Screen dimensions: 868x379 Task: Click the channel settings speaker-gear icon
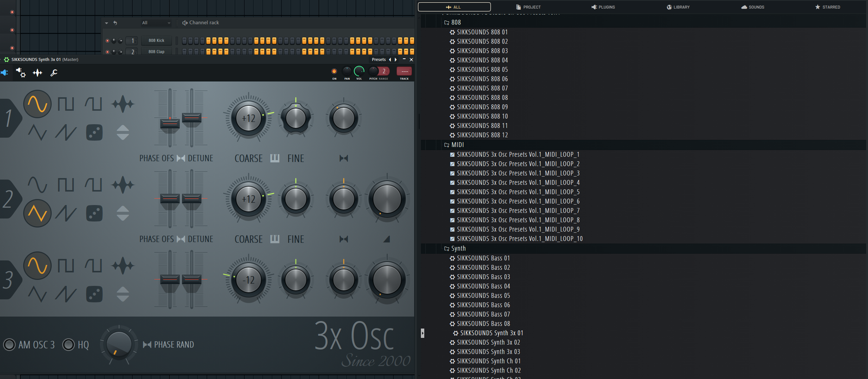point(21,73)
